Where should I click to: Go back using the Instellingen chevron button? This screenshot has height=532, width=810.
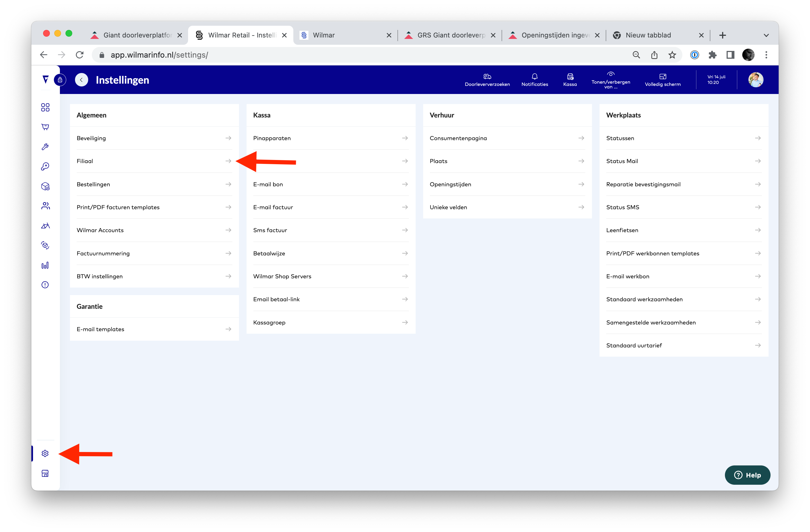pyautogui.click(x=81, y=80)
